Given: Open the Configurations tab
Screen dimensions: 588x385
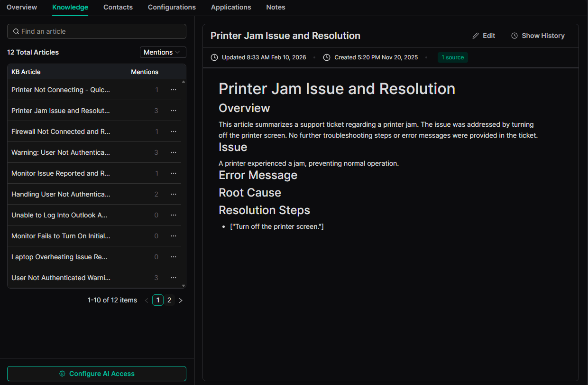Looking at the screenshot, I should pyautogui.click(x=172, y=7).
